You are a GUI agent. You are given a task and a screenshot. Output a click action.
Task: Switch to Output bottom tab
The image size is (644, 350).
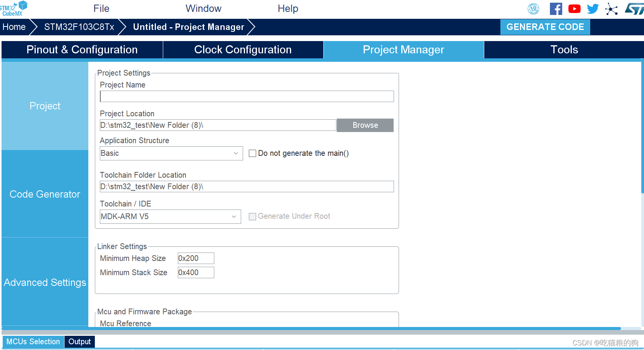(79, 342)
